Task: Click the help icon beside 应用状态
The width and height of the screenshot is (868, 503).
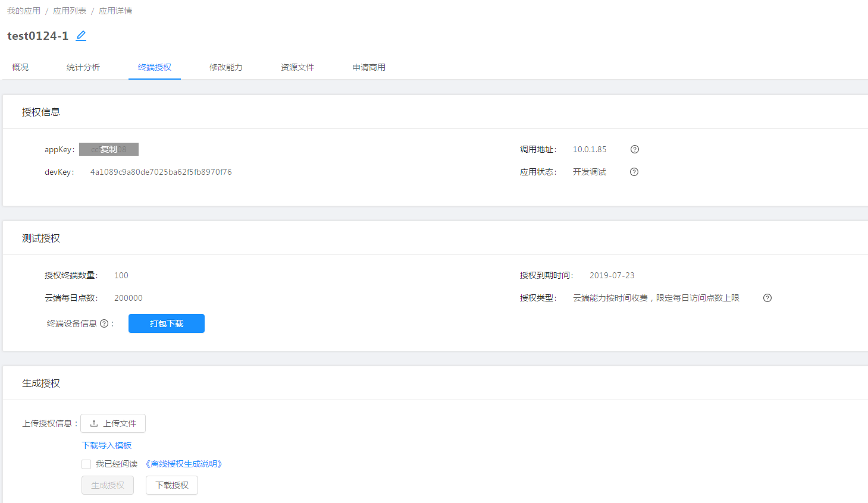Action: tap(634, 172)
